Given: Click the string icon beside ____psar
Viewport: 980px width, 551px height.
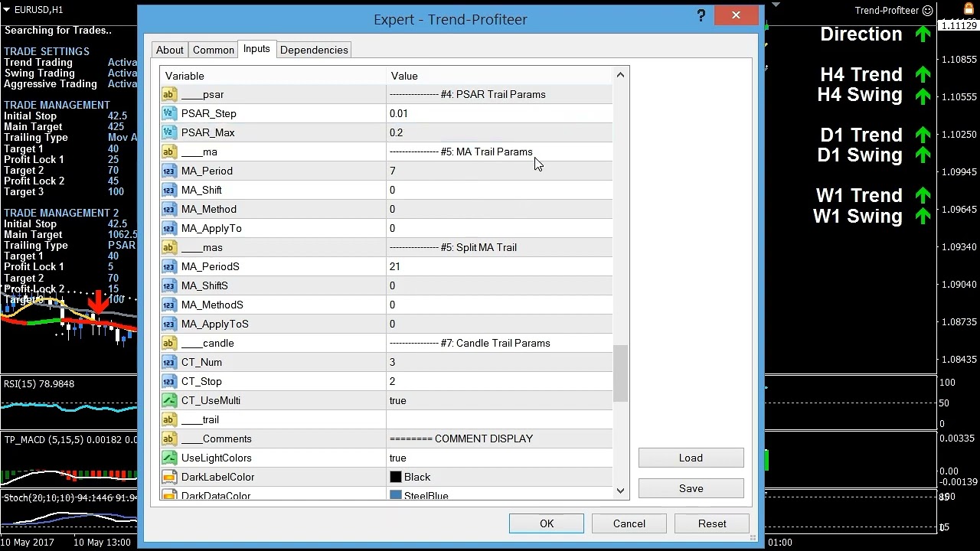Looking at the screenshot, I should pyautogui.click(x=169, y=94).
